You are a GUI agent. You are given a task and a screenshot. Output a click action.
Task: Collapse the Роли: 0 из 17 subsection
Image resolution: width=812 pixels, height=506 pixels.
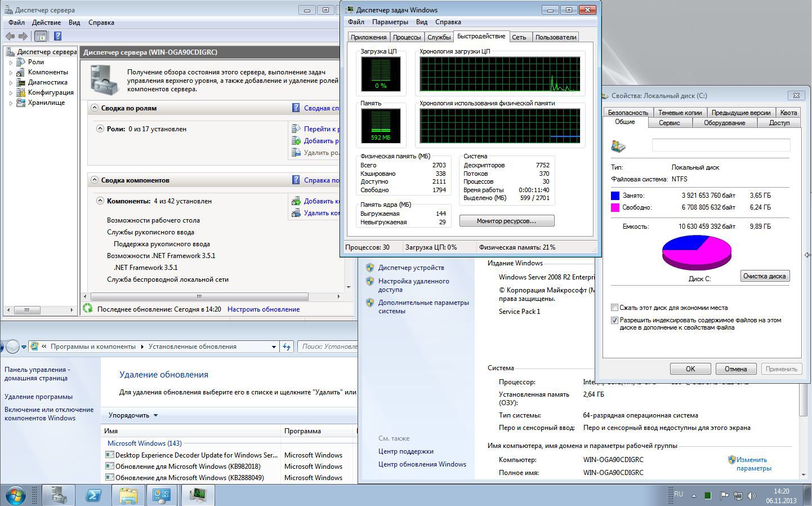100,128
